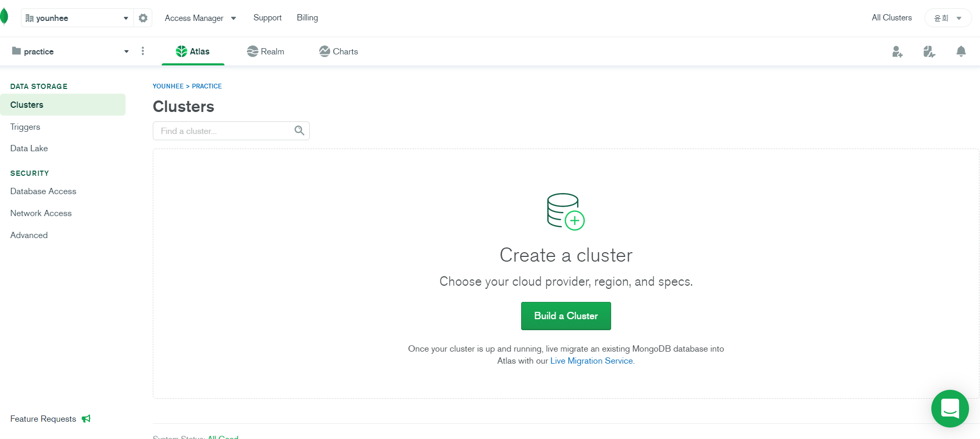Go to Database Access
The height and width of the screenshot is (439, 980).
click(43, 192)
